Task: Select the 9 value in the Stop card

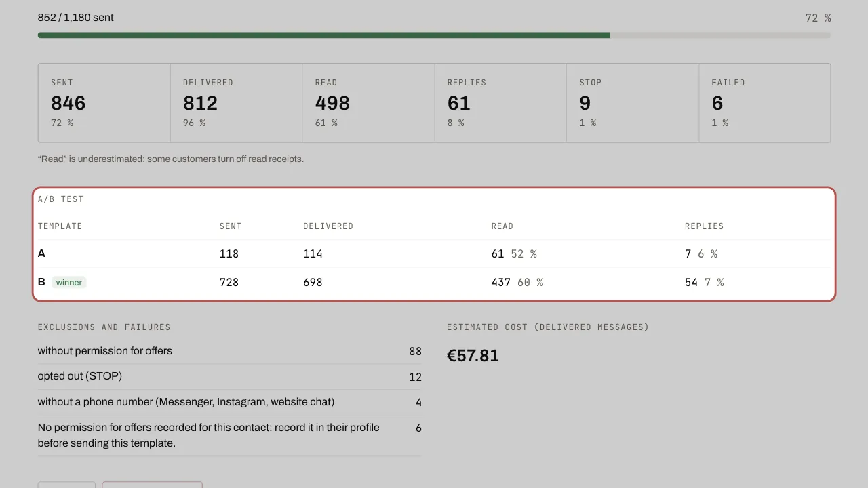Action: tap(585, 103)
